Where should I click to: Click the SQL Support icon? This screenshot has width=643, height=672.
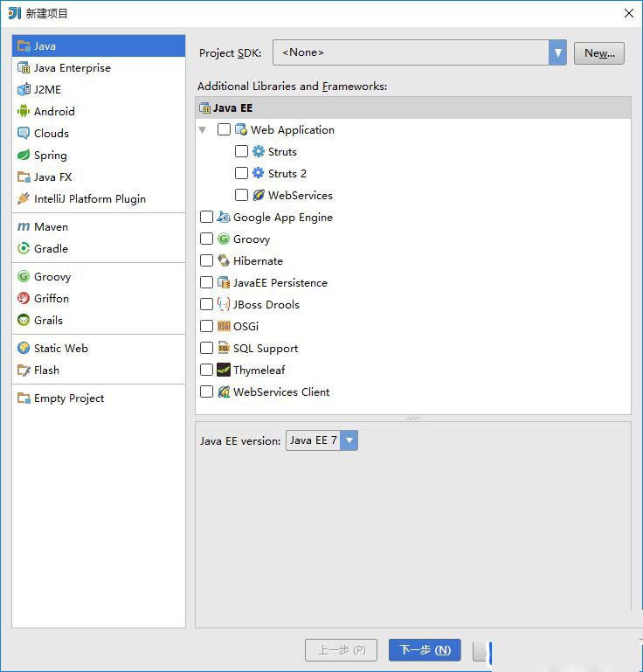[224, 348]
